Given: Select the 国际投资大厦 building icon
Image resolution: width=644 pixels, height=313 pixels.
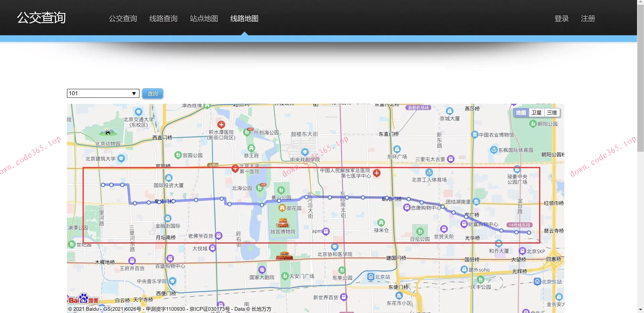Looking at the screenshot, I should click(169, 178).
